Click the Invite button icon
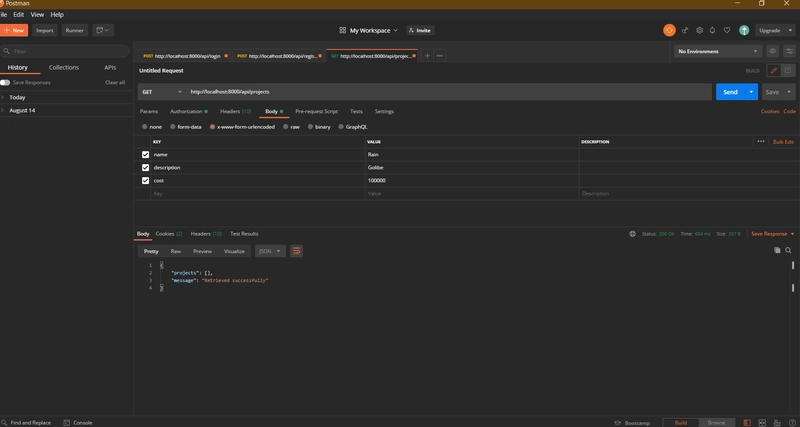This screenshot has width=800, height=427. coord(420,31)
